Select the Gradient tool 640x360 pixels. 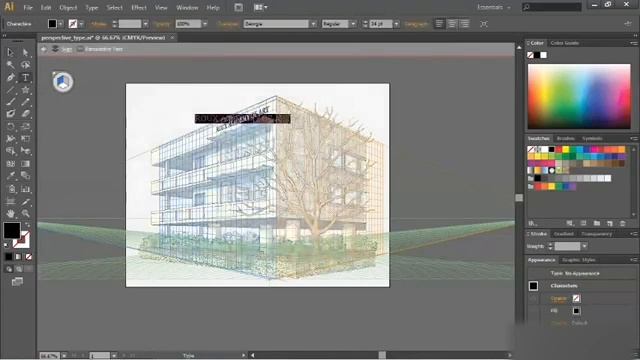(25, 164)
